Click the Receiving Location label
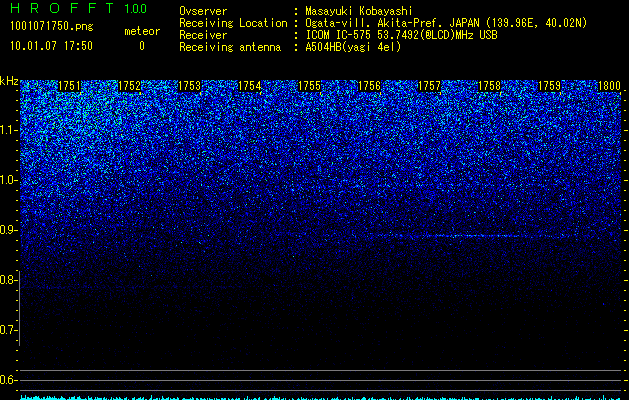Image resolution: width=629 pixels, height=400 pixels. pyautogui.click(x=233, y=23)
